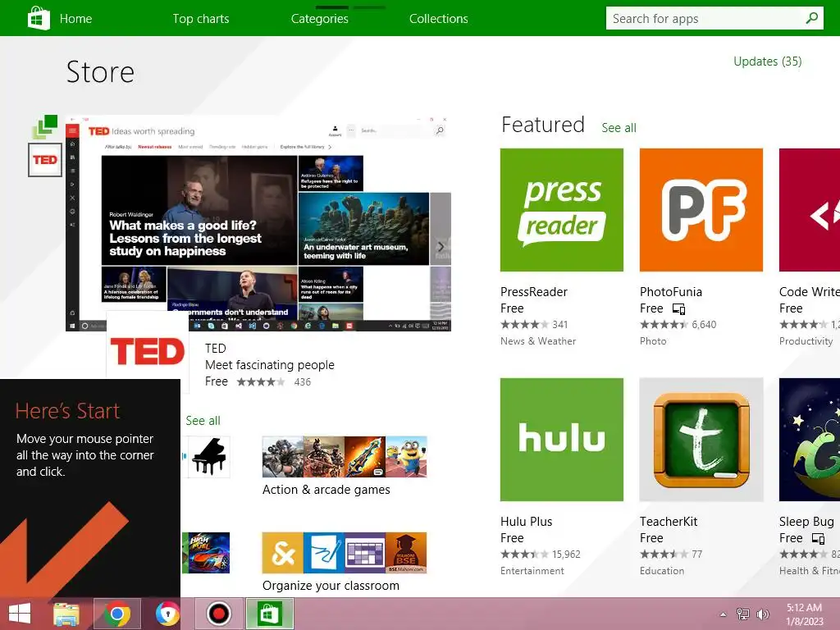Click the See all link above game collections
The height and width of the screenshot is (630, 840).
[203, 421]
